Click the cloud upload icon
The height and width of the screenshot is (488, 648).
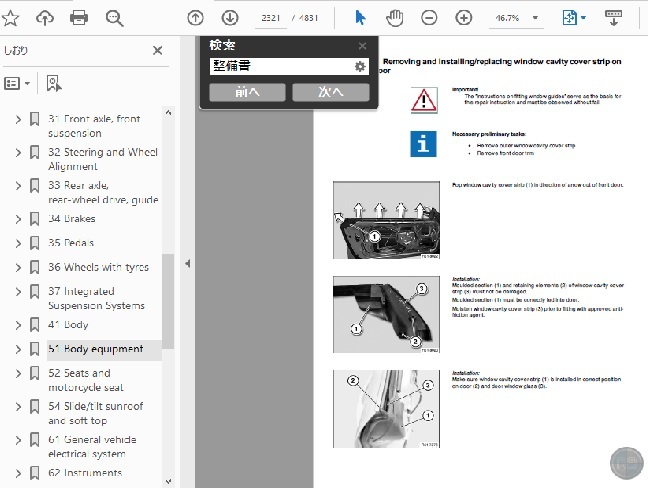[x=45, y=18]
